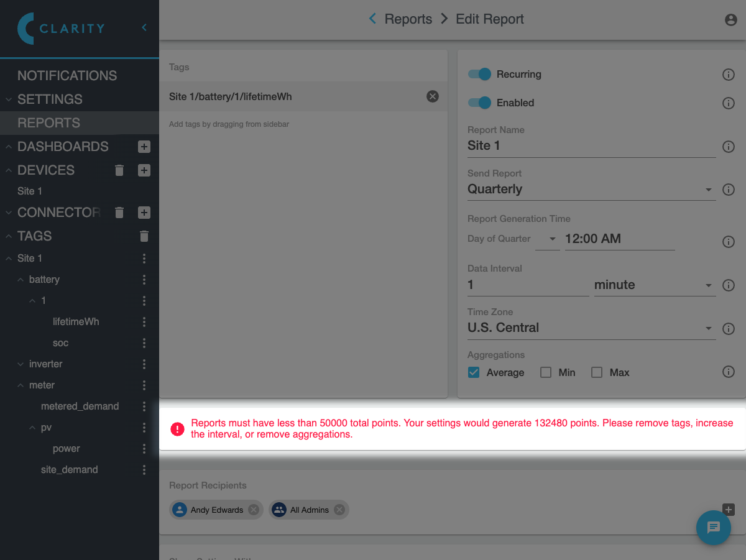This screenshot has height=560, width=746.
Task: Add a new dashboard with plus icon
Action: point(144,147)
